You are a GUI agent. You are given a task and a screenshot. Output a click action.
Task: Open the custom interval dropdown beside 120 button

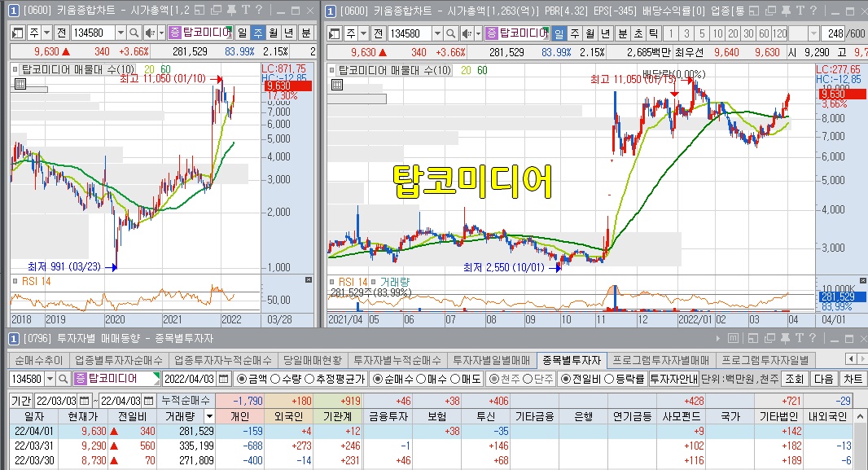[x=813, y=33]
